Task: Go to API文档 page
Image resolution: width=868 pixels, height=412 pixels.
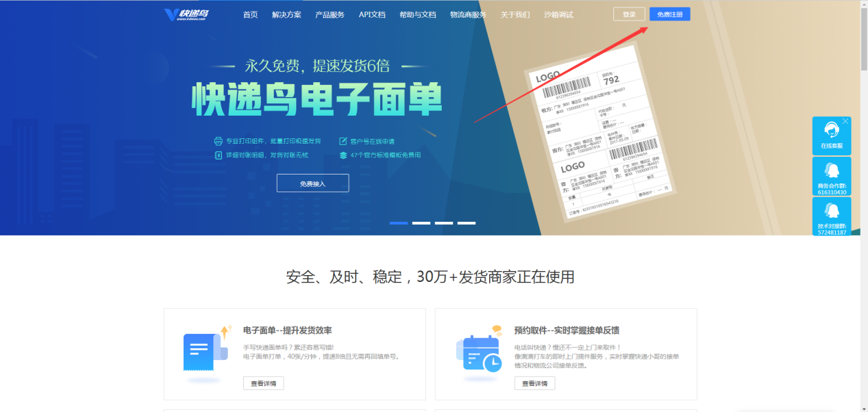Action: (x=372, y=14)
